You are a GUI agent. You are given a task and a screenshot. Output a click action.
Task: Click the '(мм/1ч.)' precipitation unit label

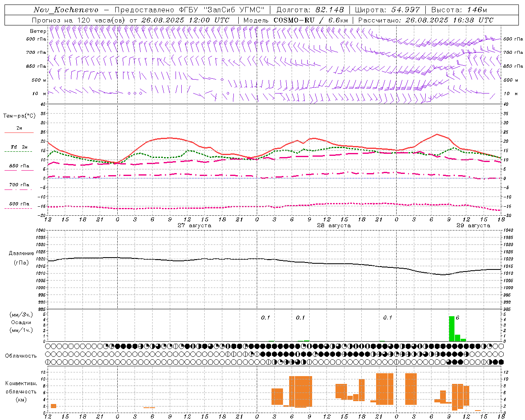pyautogui.click(x=21, y=330)
